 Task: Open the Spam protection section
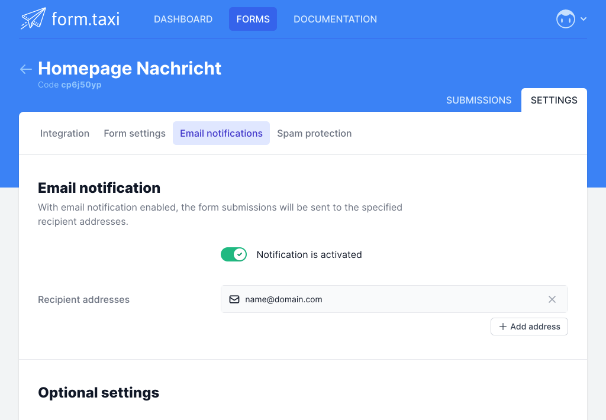[314, 133]
